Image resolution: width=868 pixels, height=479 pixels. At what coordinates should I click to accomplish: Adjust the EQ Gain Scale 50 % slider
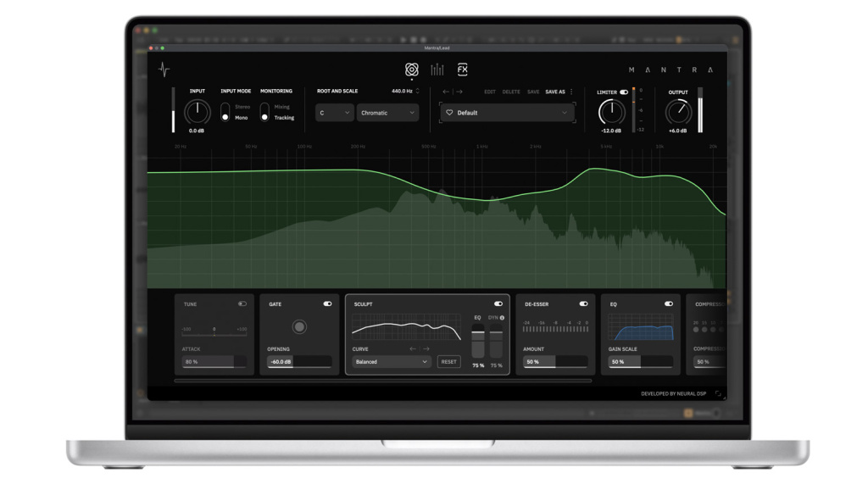641,362
